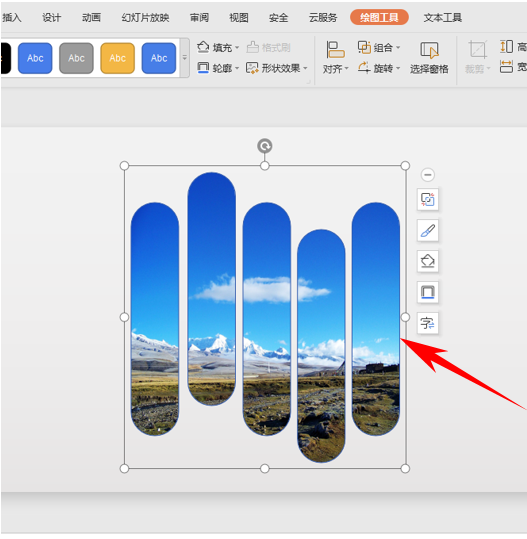Open the 形状效果 shape effects dropdown

pos(277,68)
